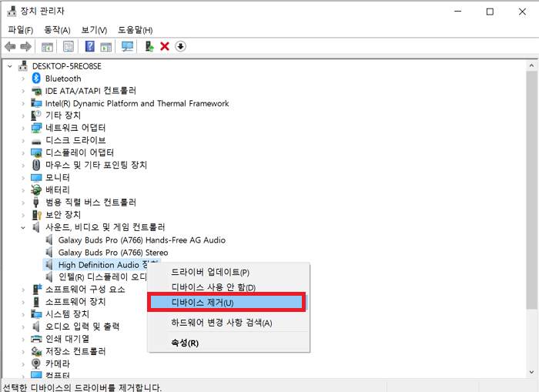539x392 pixels.
Task: Click the scrollbar up arrow
Action: click(531, 65)
